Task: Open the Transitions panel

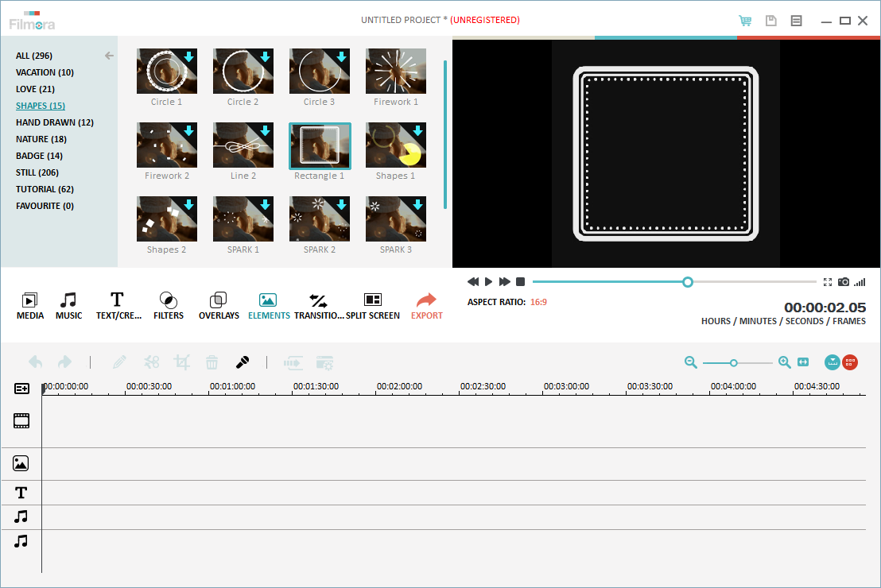Action: pyautogui.click(x=318, y=305)
